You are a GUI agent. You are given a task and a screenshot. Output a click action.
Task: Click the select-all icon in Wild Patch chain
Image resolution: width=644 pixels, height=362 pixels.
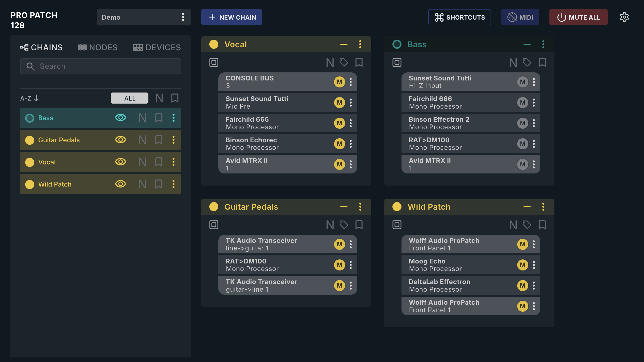pyautogui.click(x=397, y=225)
